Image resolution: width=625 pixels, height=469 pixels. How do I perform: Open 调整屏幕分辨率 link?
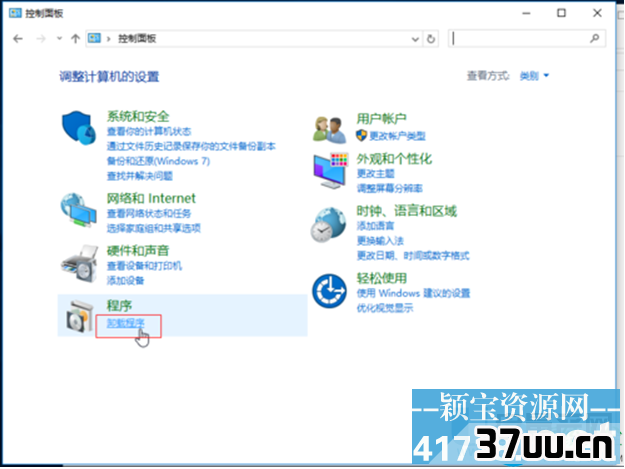(x=389, y=188)
